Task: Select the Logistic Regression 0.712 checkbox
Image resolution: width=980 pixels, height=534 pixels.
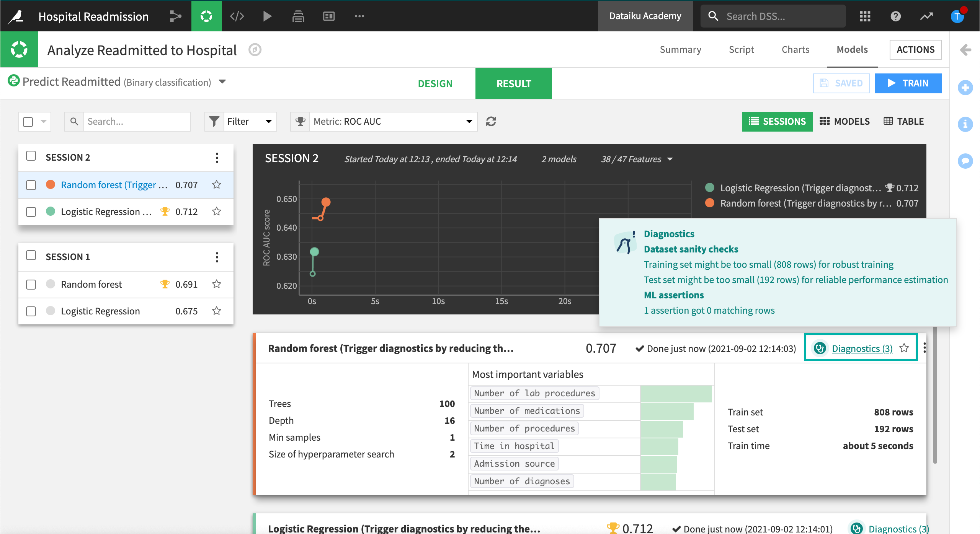Action: coord(31,212)
